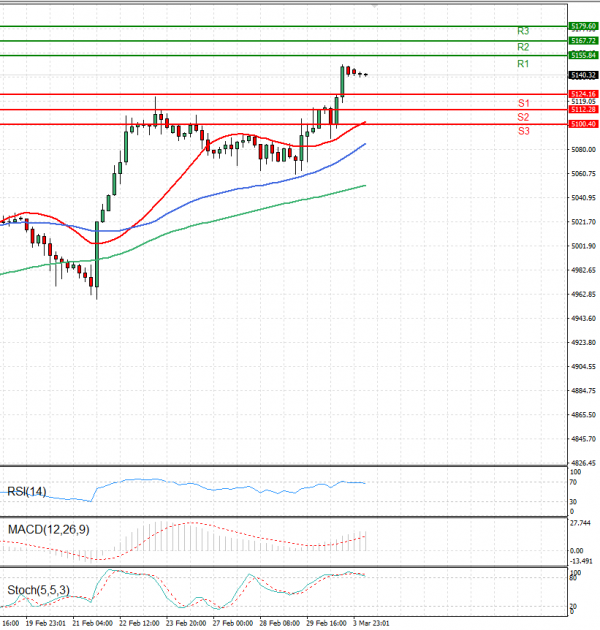This screenshot has height=630, width=600.
Task: Click the 4943.60 price axis value
Action: pos(584,318)
